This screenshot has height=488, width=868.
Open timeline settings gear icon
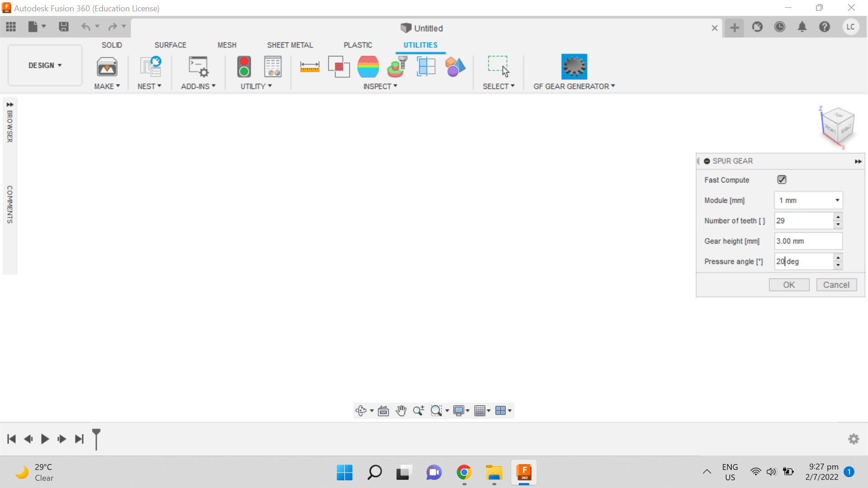tap(854, 439)
